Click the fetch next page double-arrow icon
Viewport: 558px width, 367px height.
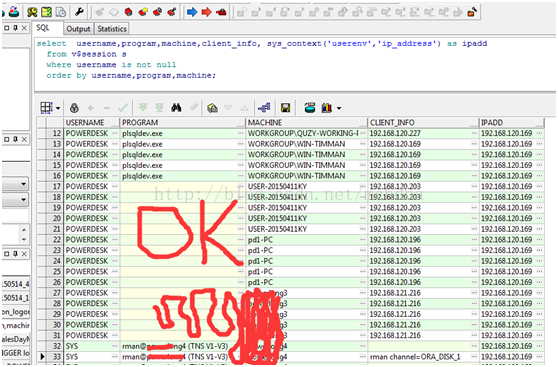(x=143, y=107)
